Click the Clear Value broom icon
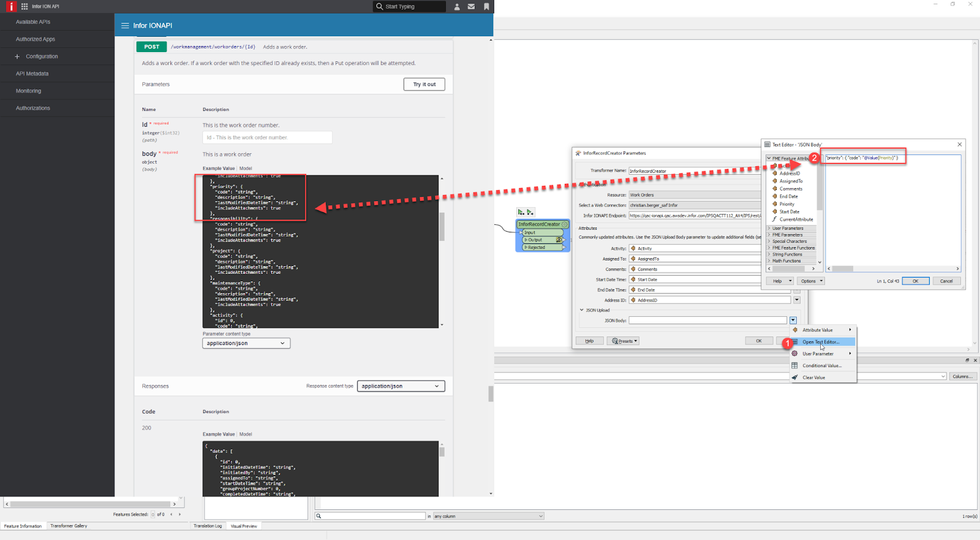Screen dimensions: 980x540 [795, 378]
